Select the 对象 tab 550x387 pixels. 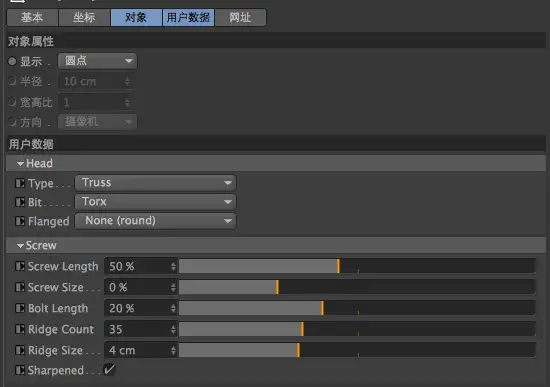coord(136,18)
